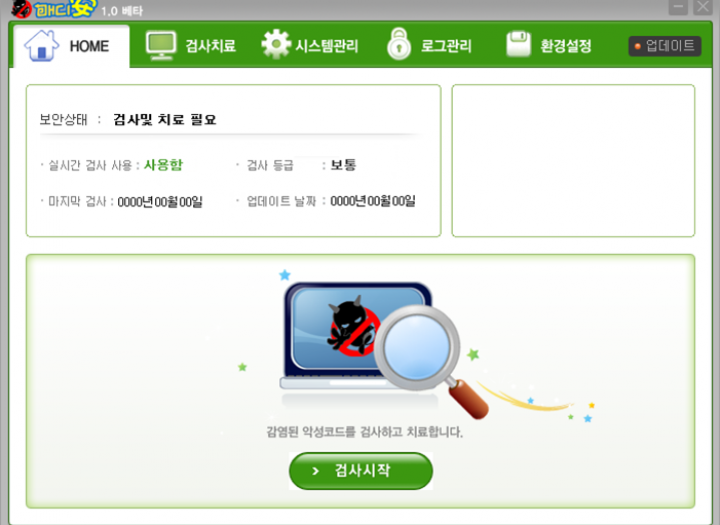Click the floppy disk settings icon

[518, 44]
